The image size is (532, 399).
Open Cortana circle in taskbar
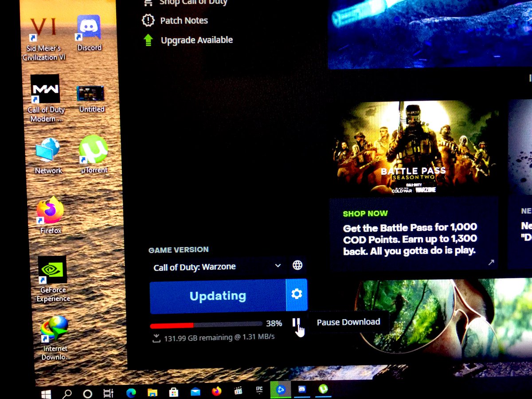coord(88,394)
